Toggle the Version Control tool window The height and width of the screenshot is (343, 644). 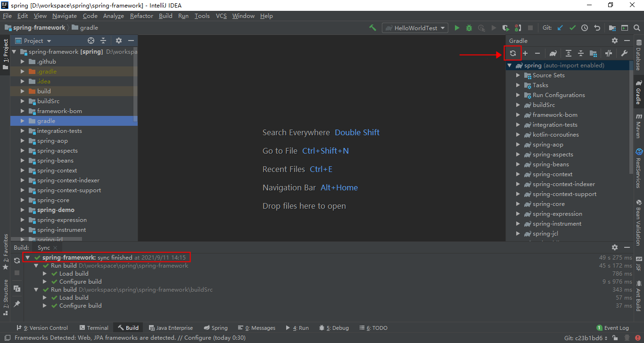[42, 327]
